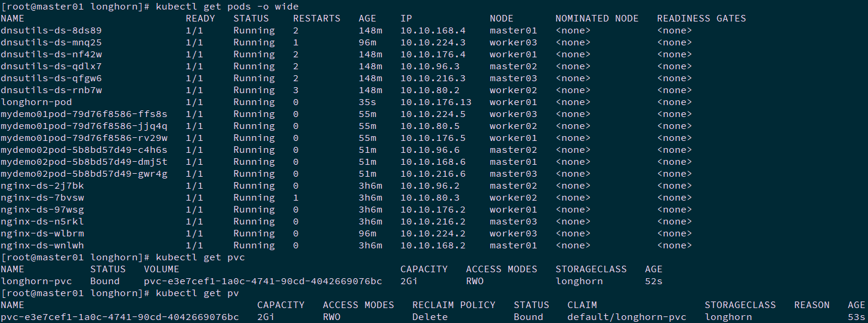Click 96m age of dnsutils-ds-mnq25

[x=367, y=42]
